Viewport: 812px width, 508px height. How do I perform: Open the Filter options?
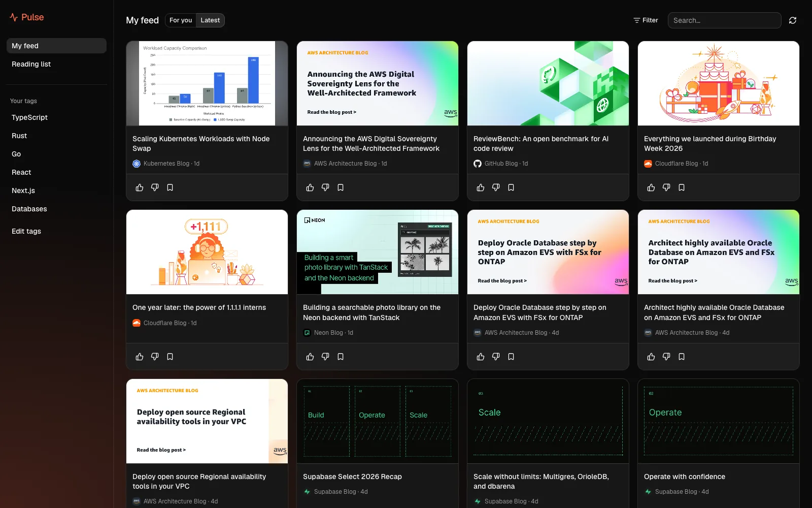(x=646, y=20)
